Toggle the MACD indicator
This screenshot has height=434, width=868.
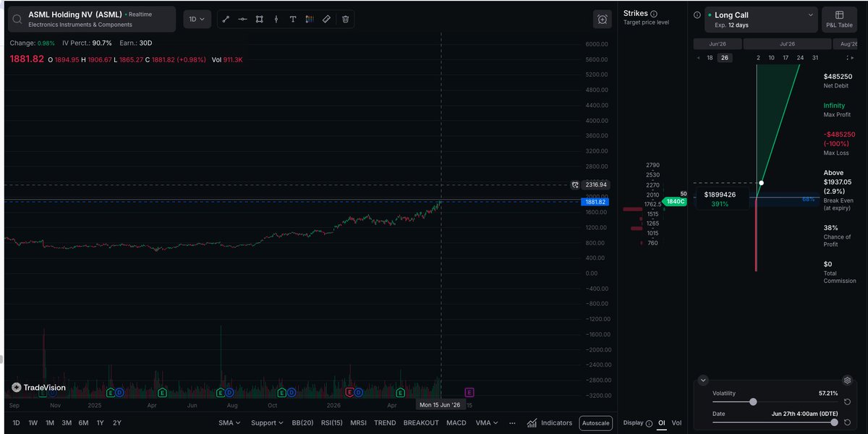point(456,423)
